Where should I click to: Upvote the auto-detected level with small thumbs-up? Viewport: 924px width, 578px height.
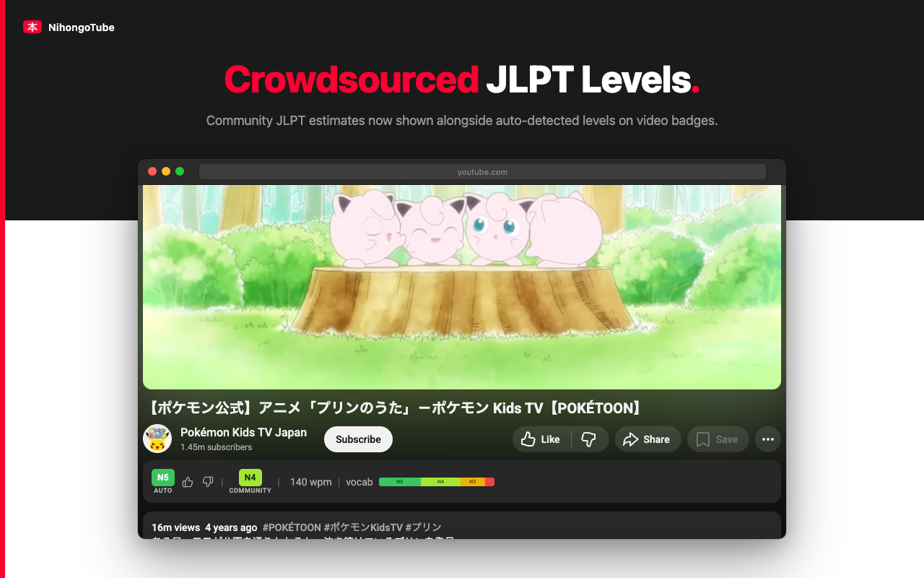tap(188, 482)
